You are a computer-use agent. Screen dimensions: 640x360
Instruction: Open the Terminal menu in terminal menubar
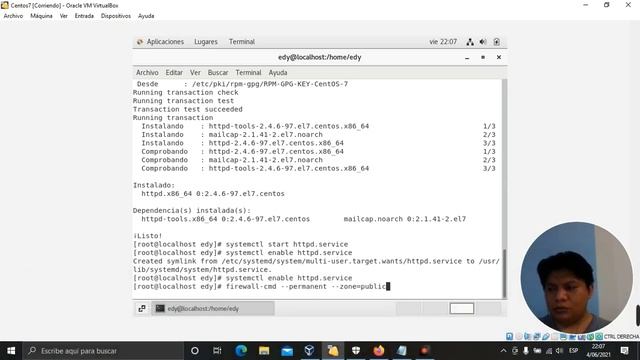tap(248, 72)
